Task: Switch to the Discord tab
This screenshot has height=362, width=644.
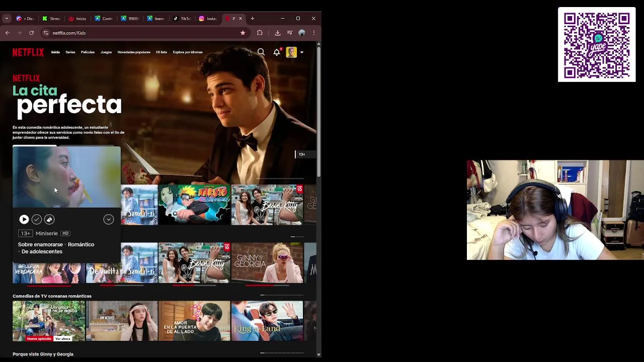Action: [x=25, y=19]
